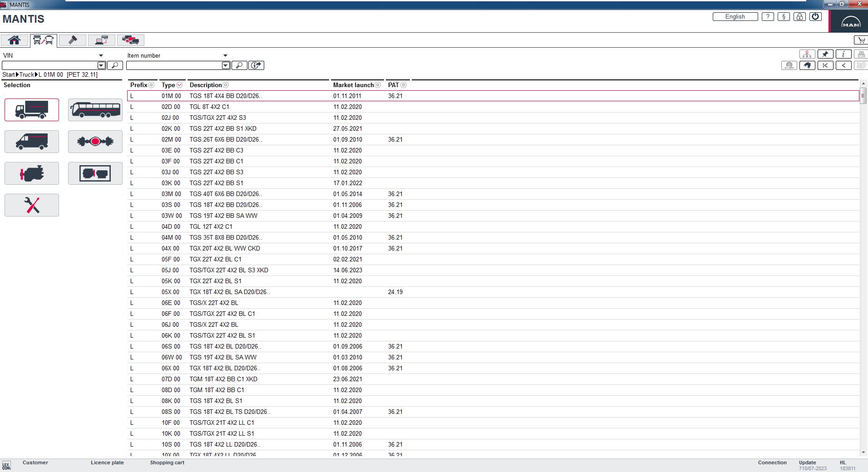The width and height of the screenshot is (868, 472).
Task: Open the VIN dropdown arrow
Action: click(x=101, y=55)
